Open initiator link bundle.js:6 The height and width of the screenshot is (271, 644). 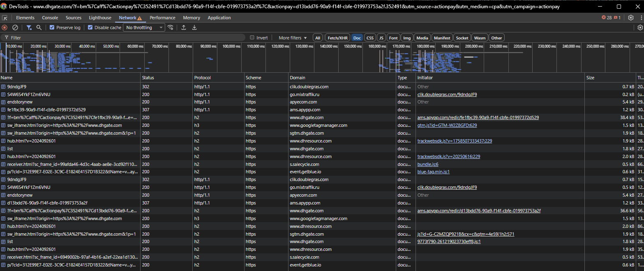428,164
